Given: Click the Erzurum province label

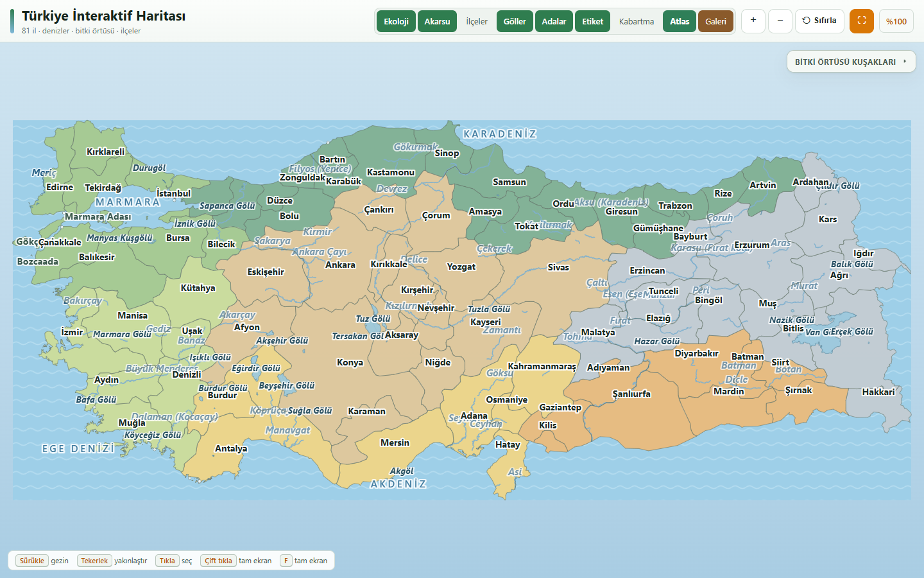Looking at the screenshot, I should click(752, 245).
